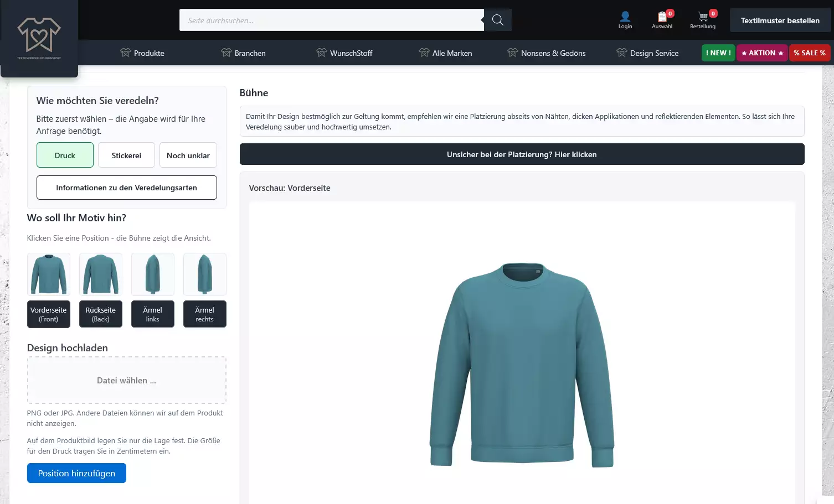Select the Rückseite (Back) position button

(101, 314)
